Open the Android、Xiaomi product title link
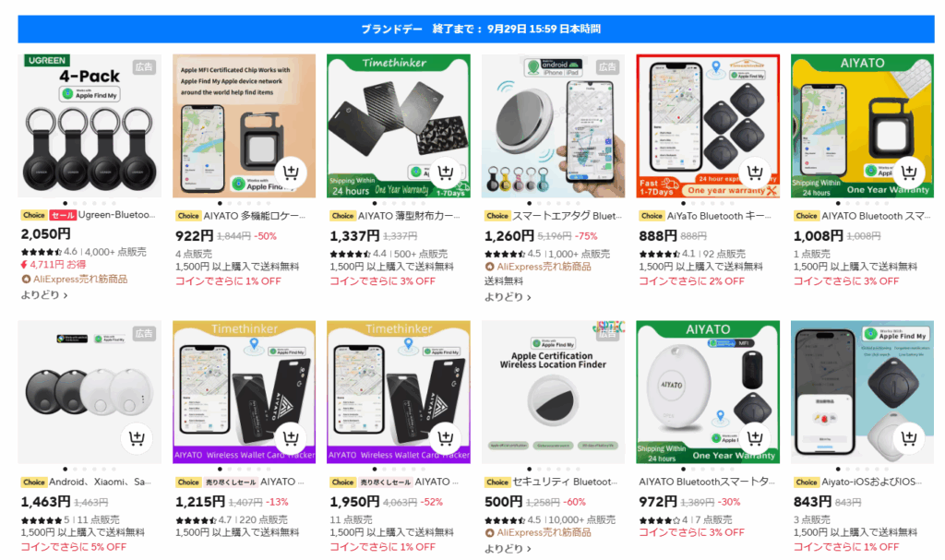The height and width of the screenshot is (560, 945). [100, 482]
